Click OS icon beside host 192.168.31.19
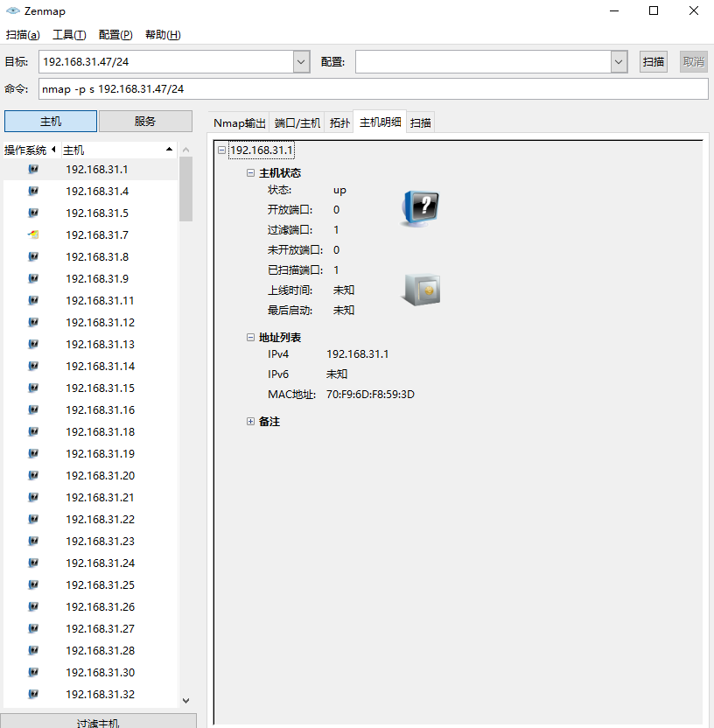 tap(33, 453)
